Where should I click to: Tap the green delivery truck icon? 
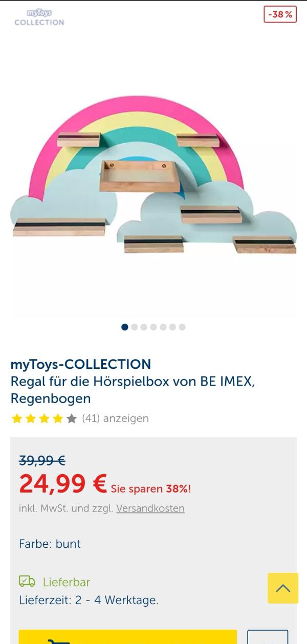pos(27,582)
